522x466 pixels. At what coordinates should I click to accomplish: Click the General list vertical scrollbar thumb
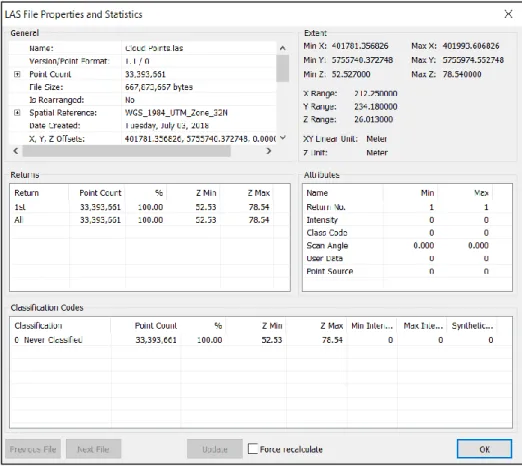tap(283, 68)
